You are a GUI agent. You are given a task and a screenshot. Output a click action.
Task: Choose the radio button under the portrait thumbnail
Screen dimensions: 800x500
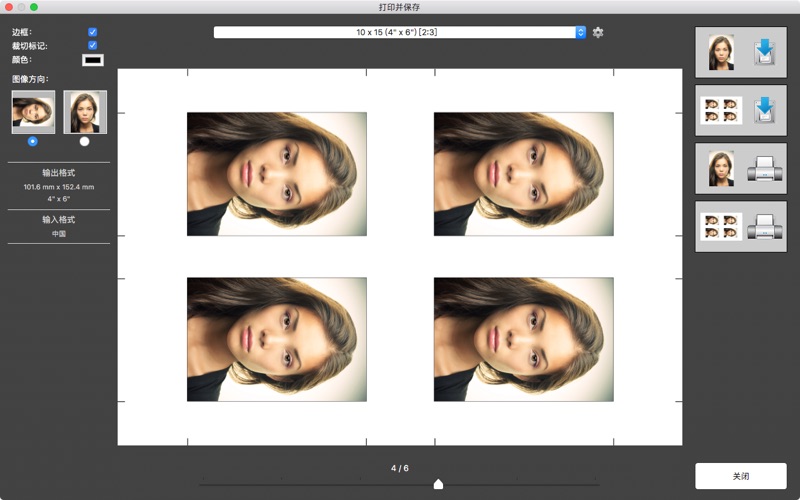85,141
